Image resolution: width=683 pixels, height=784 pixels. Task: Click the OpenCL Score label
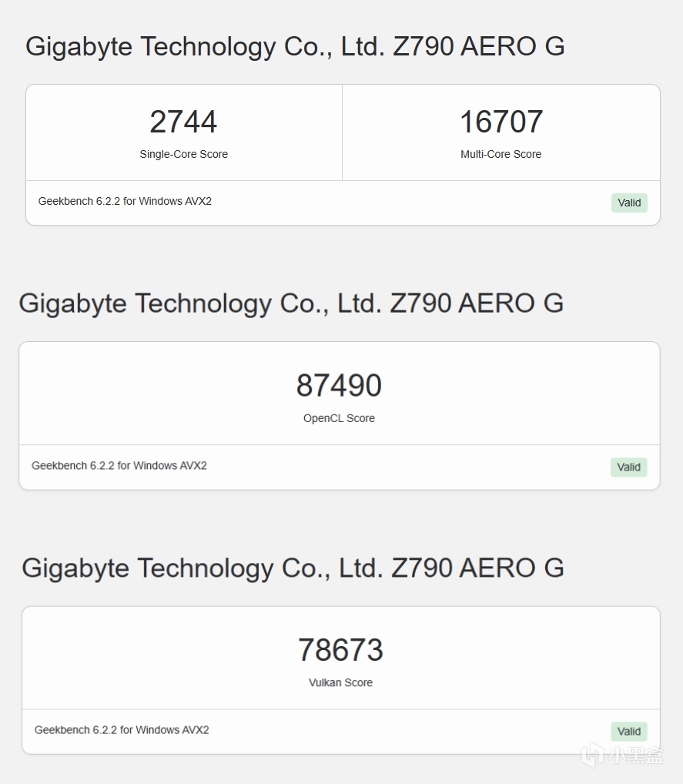(x=339, y=418)
